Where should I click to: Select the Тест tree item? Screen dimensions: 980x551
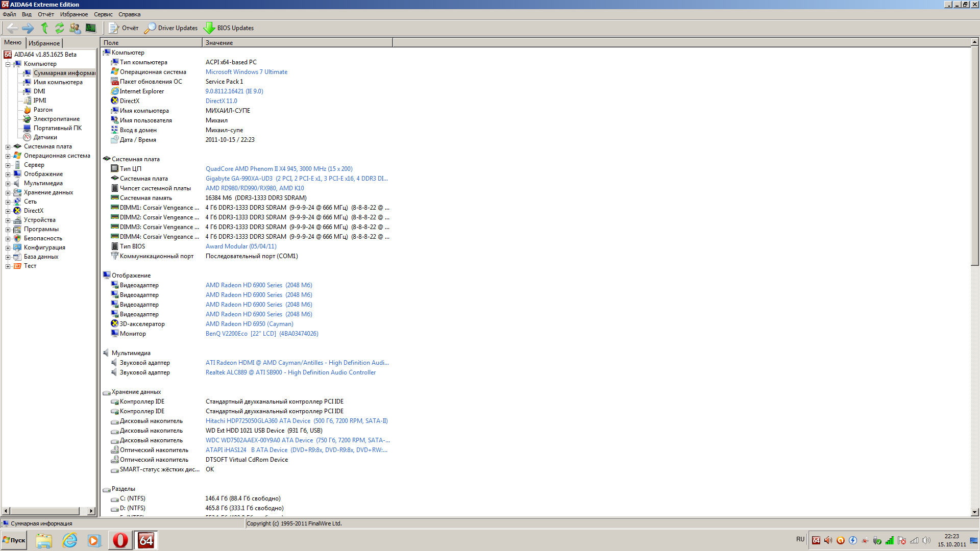[x=30, y=266]
